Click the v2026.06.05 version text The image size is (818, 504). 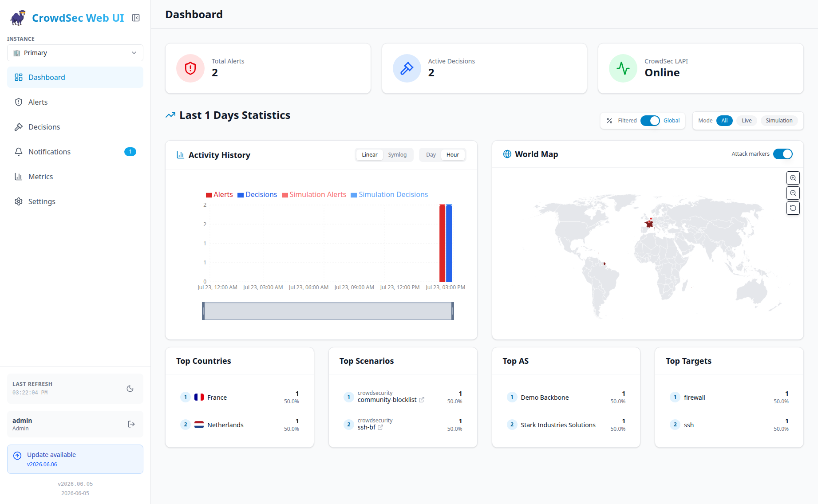pos(75,484)
